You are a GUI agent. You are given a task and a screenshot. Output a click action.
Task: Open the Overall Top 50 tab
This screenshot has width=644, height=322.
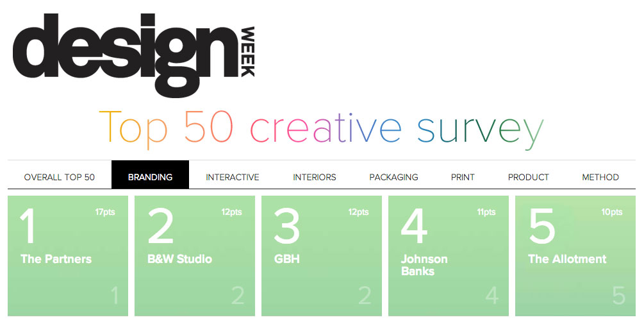point(59,177)
